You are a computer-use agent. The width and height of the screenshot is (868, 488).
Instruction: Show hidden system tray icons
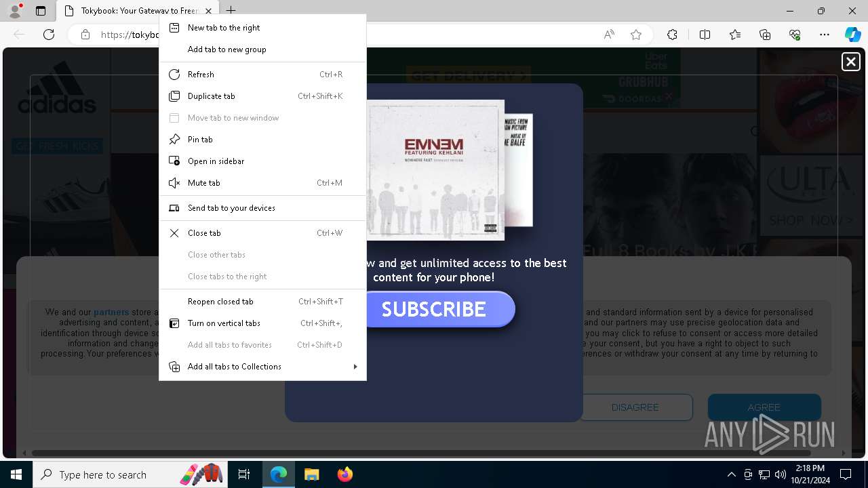[x=731, y=474]
